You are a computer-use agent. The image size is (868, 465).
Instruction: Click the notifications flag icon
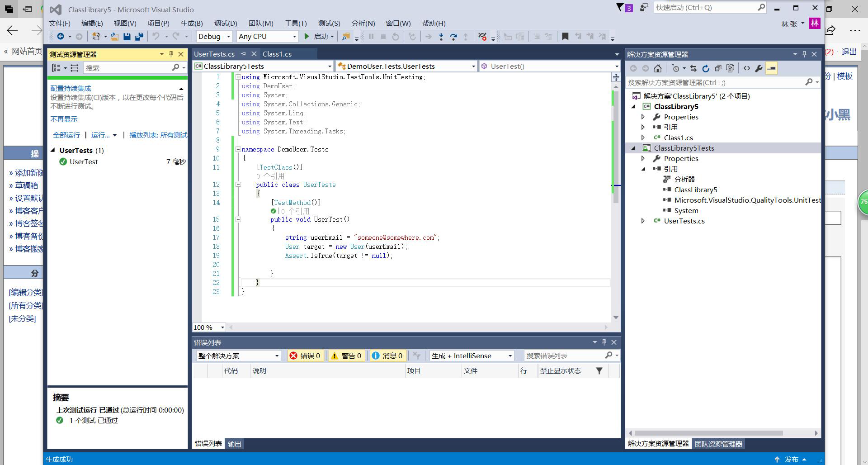(x=620, y=7)
